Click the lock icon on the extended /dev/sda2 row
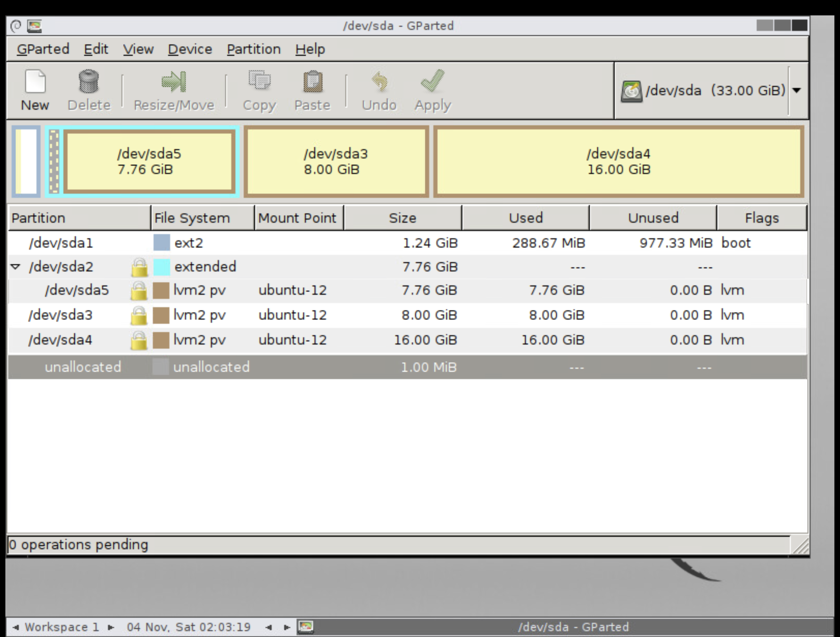840x637 pixels. click(x=140, y=267)
